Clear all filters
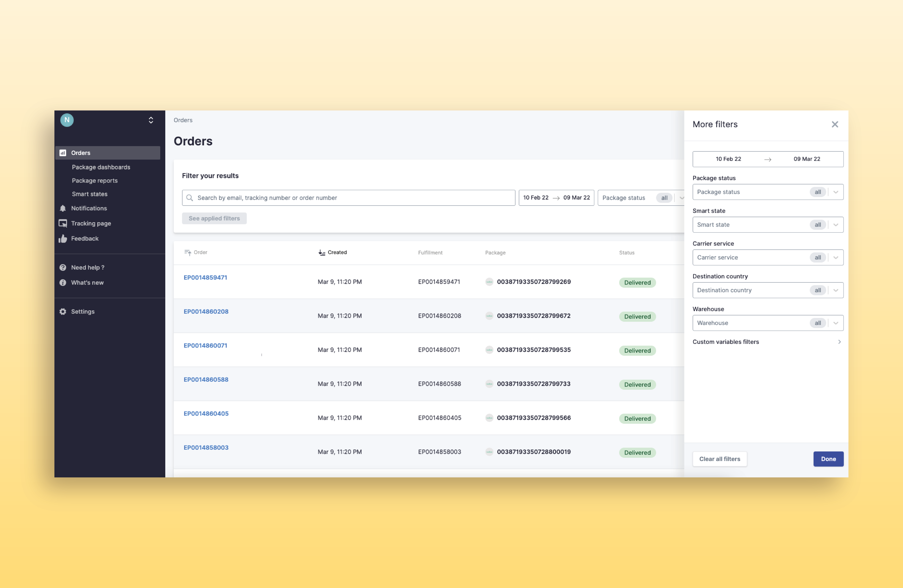Screen dimensions: 903x588 [x=719, y=459]
